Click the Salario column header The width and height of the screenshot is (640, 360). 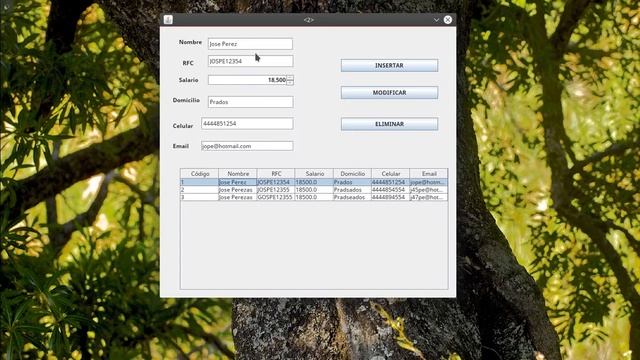[x=314, y=173]
